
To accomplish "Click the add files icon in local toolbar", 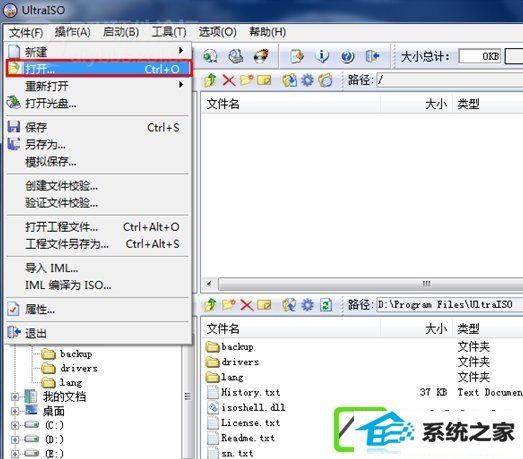I will pos(289,305).
